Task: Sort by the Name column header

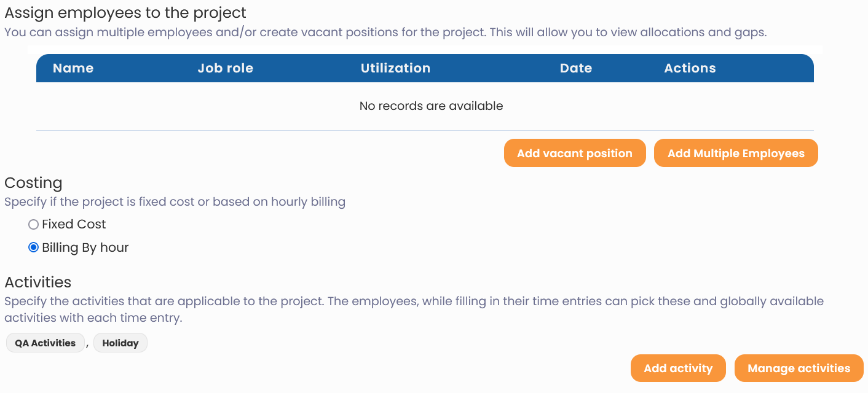Action: click(x=73, y=68)
